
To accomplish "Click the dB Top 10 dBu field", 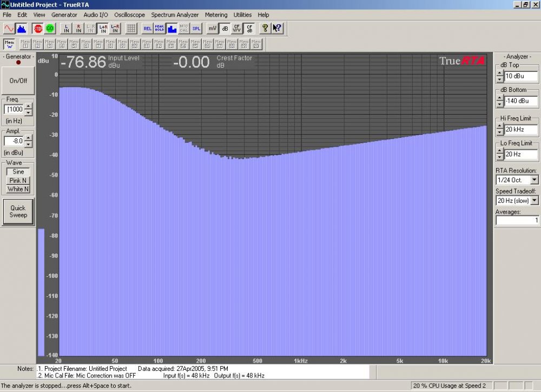I will point(521,76).
